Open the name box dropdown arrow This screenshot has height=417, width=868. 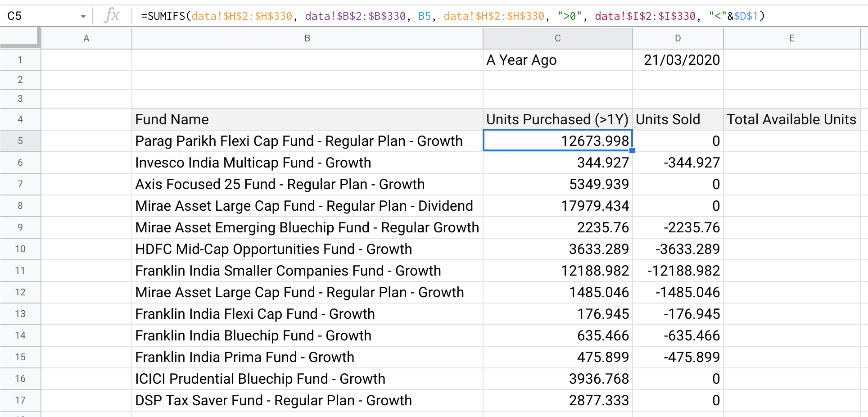(83, 17)
